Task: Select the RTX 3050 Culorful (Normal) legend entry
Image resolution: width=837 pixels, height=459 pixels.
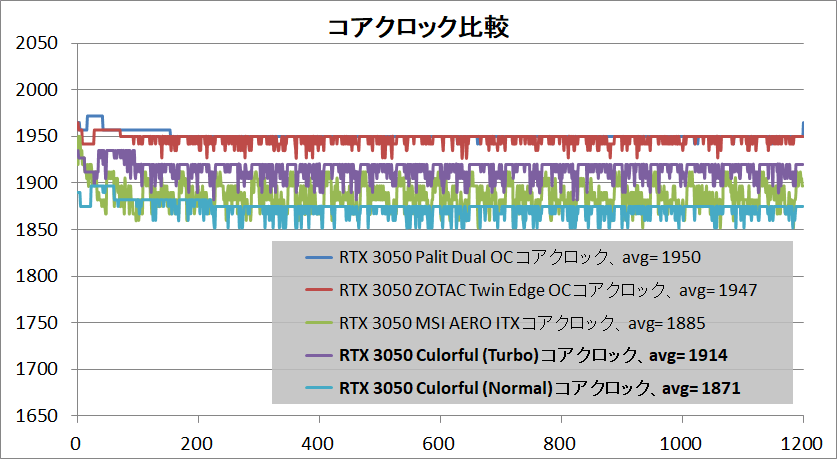Action: pyautogui.click(x=523, y=388)
